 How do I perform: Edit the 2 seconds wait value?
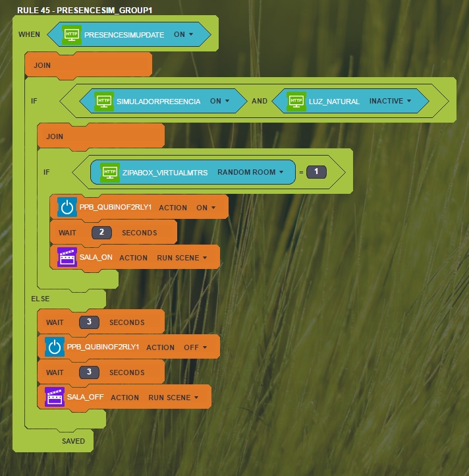101,233
